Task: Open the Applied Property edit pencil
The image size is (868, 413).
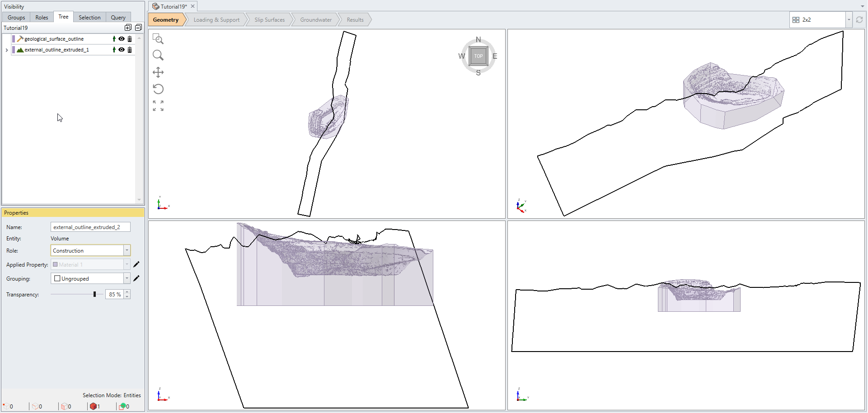Action: (137, 264)
